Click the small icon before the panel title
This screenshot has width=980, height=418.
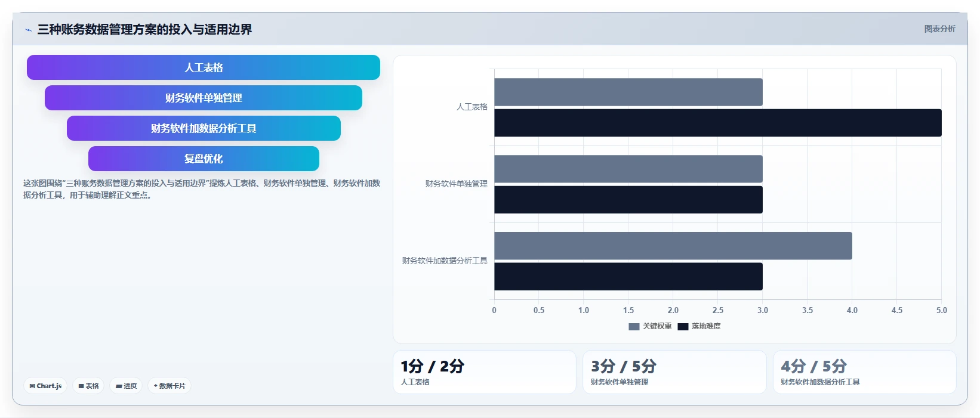point(28,30)
